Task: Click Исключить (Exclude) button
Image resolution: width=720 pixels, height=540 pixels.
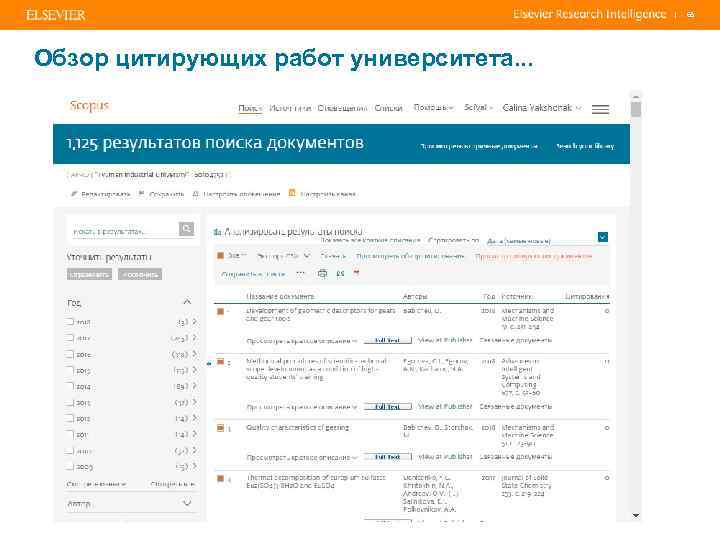Action: point(140,275)
